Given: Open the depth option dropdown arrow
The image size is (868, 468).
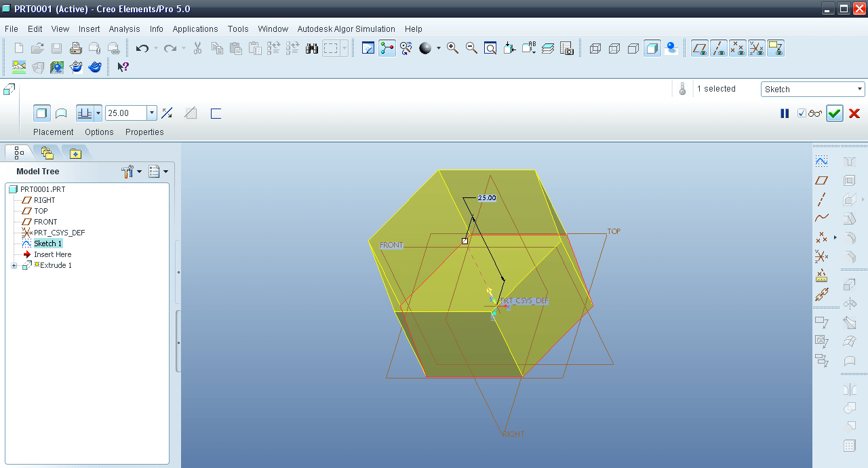Looking at the screenshot, I should [98, 113].
